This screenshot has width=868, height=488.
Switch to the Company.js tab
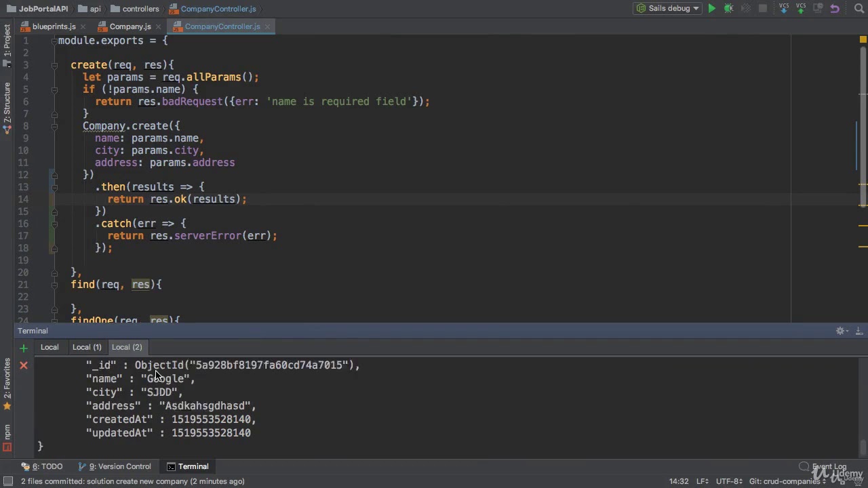tap(130, 26)
